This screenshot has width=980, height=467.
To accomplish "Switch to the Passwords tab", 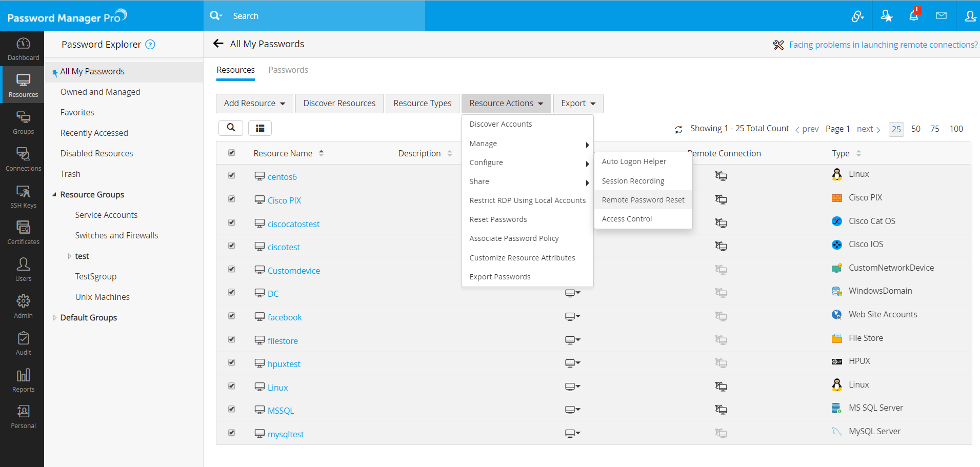I will tap(288, 70).
